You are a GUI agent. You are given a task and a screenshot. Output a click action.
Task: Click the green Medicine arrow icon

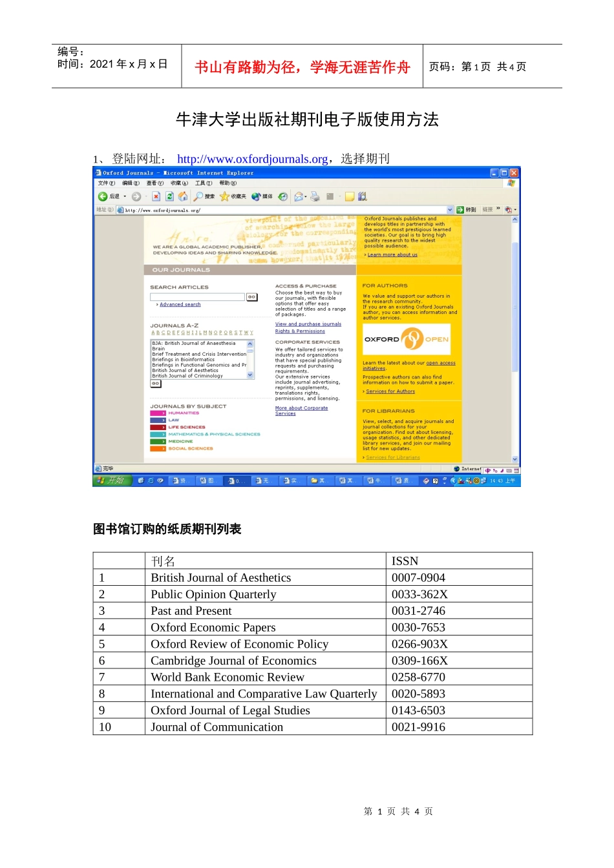158,441
